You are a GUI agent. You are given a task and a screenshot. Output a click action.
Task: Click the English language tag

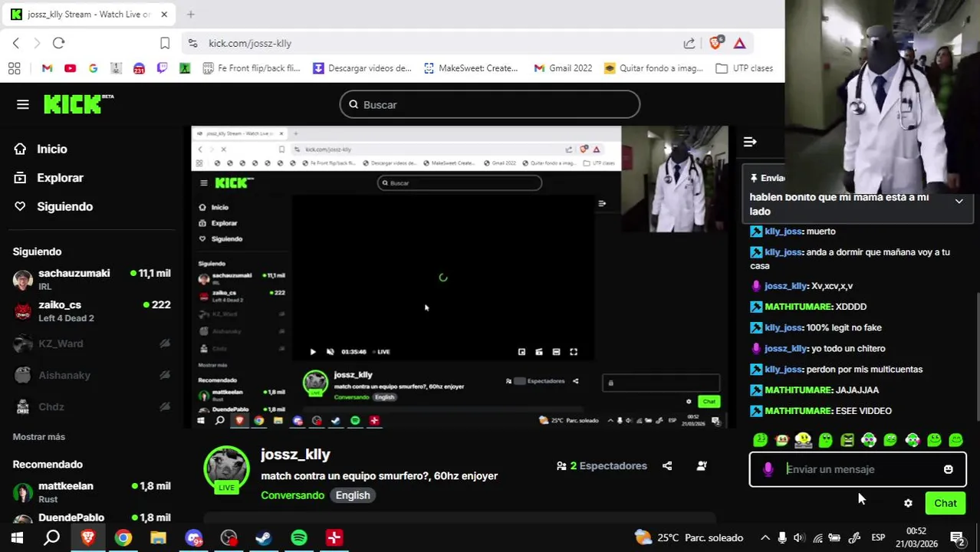pos(353,495)
